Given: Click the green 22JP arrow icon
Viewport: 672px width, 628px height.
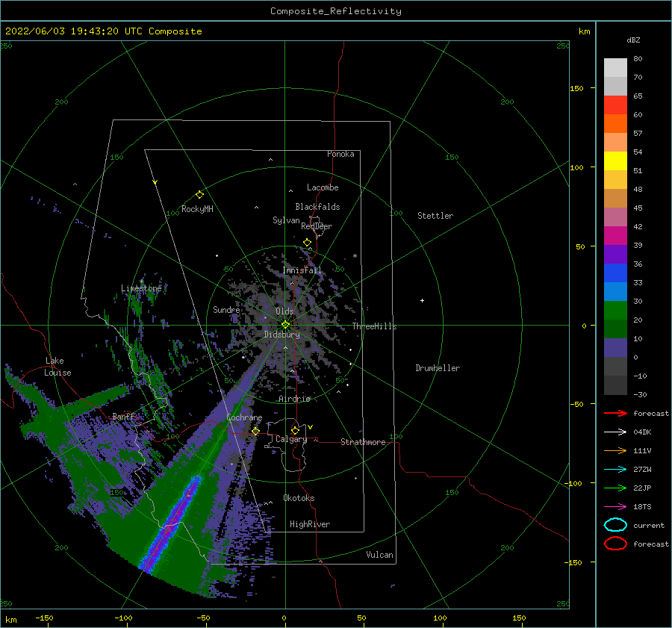Looking at the screenshot, I should 615,488.
